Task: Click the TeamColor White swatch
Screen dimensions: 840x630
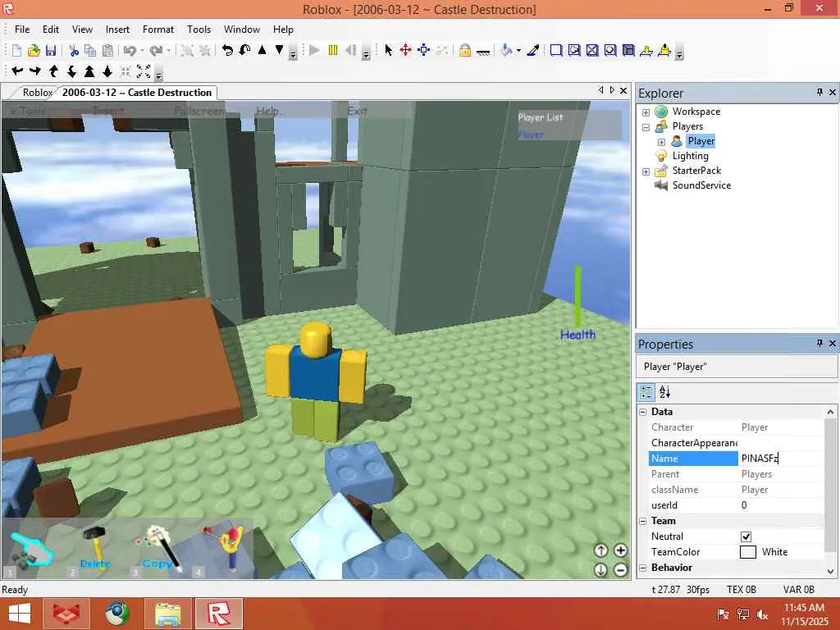Action: [x=748, y=552]
